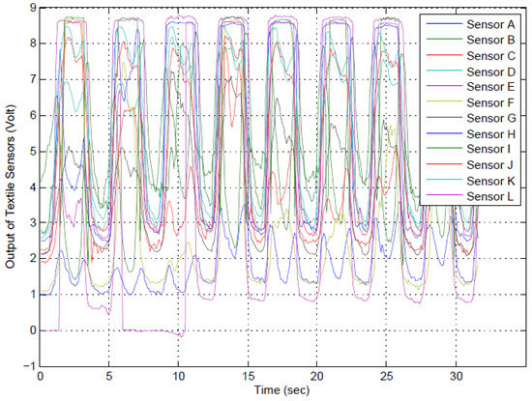Click the 30 tick label on the time axis
Viewport: 532px width, 401px height.
(456, 376)
